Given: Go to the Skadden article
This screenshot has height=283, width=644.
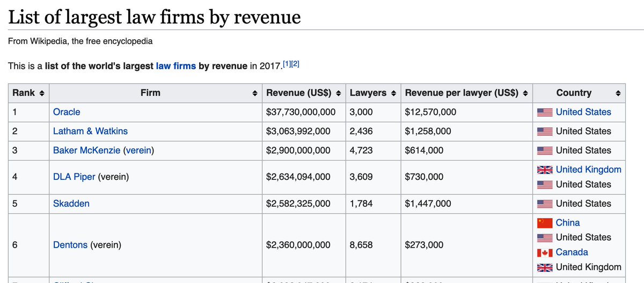Looking at the screenshot, I should pos(71,204).
